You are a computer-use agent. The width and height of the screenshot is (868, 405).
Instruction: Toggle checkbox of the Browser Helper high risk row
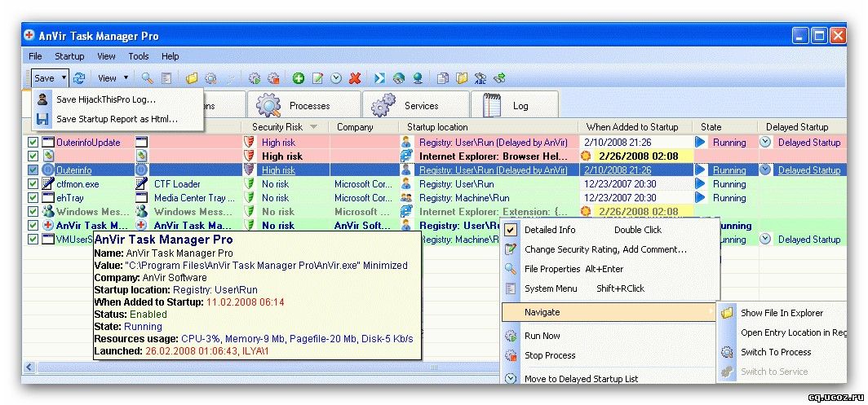tap(33, 156)
